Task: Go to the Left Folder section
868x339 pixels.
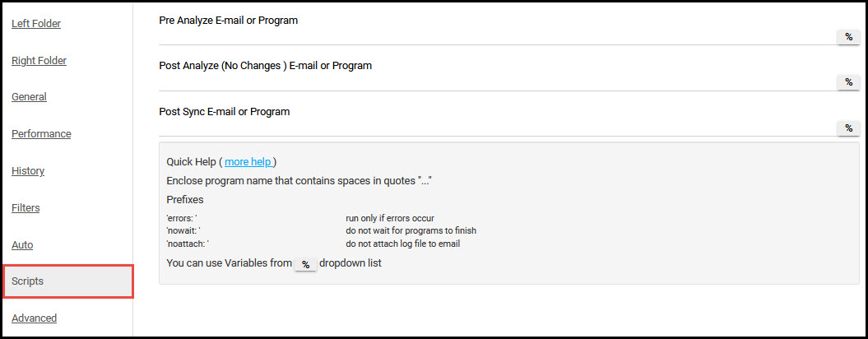Action: [36, 24]
